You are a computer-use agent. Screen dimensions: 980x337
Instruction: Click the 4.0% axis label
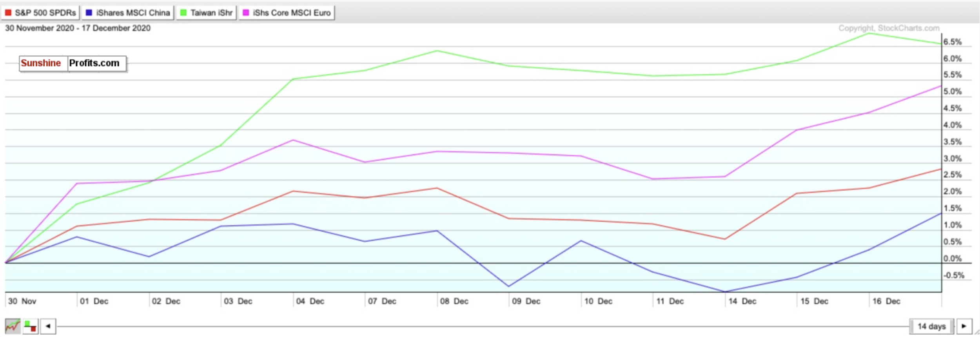953,125
